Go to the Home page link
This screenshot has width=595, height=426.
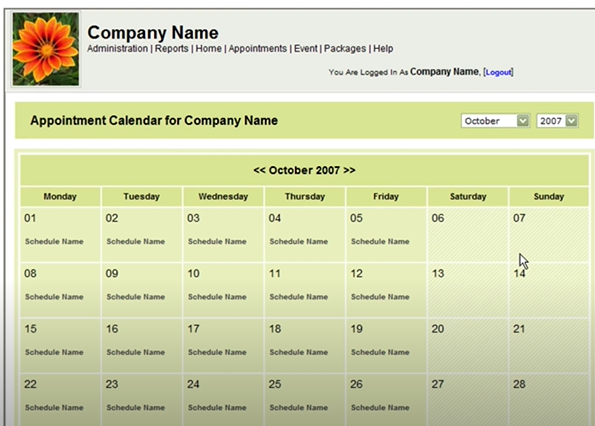click(x=208, y=49)
